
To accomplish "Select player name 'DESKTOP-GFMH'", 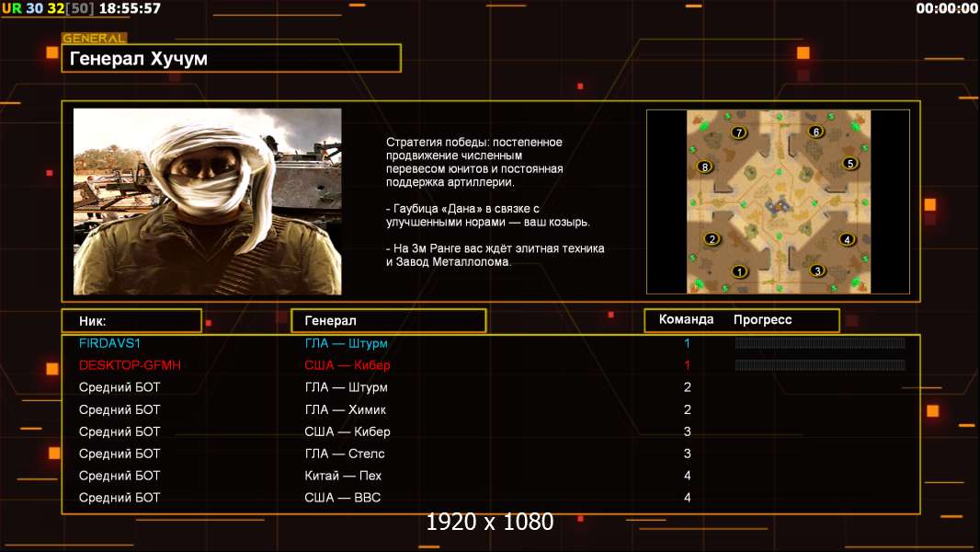I will [x=130, y=365].
